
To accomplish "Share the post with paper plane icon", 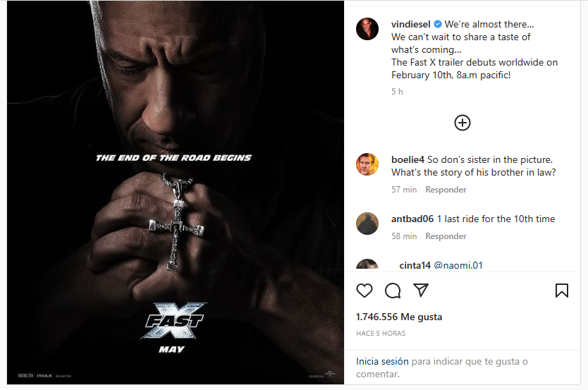I will pyautogui.click(x=421, y=291).
